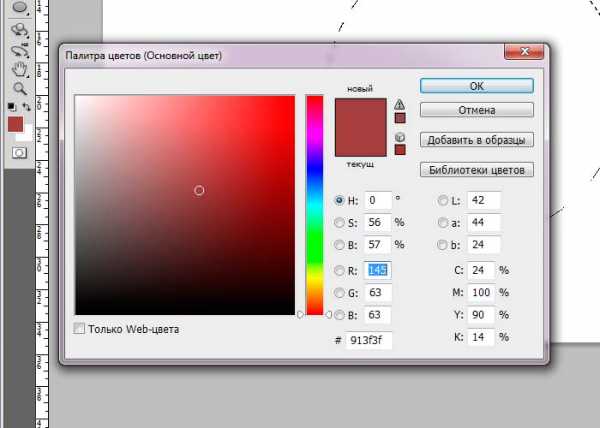Select the S saturation radio button
This screenshot has width=600, height=428.
tap(339, 222)
